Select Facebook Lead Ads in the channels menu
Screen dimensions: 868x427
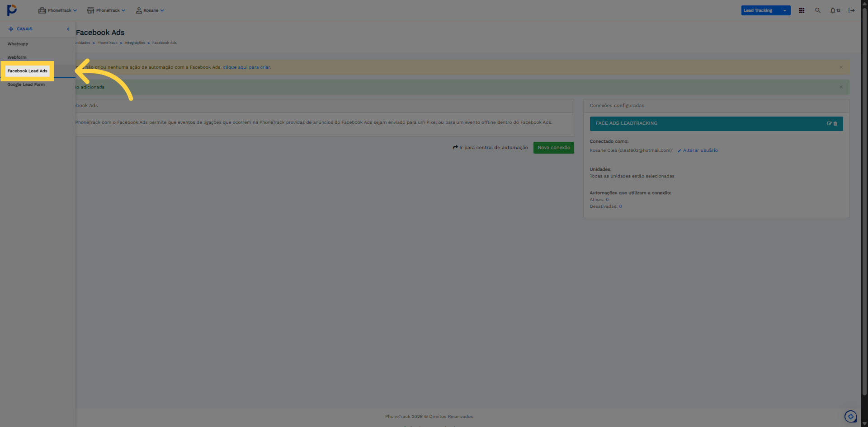[x=27, y=71]
